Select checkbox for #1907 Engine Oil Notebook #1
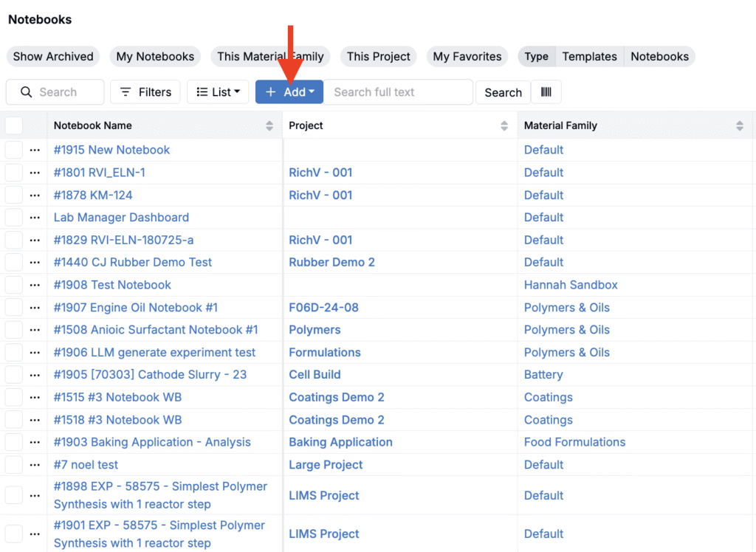Screen dimensions: 756x552 (x=14, y=308)
